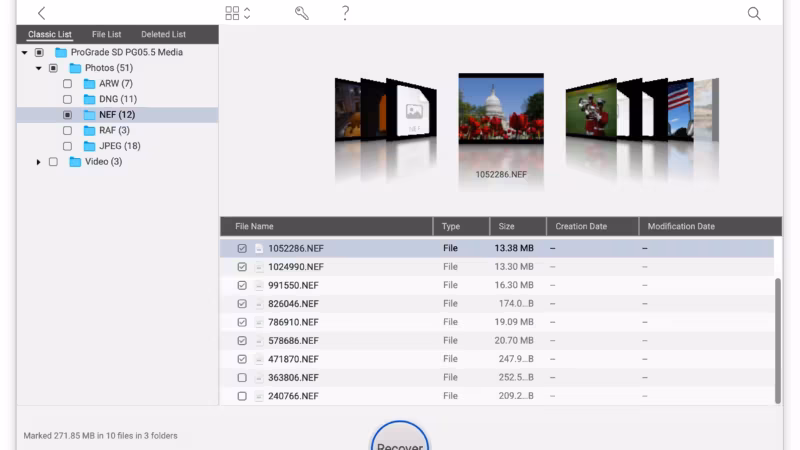
Task: Check the DNG (11) folder checkbox
Action: click(x=67, y=99)
